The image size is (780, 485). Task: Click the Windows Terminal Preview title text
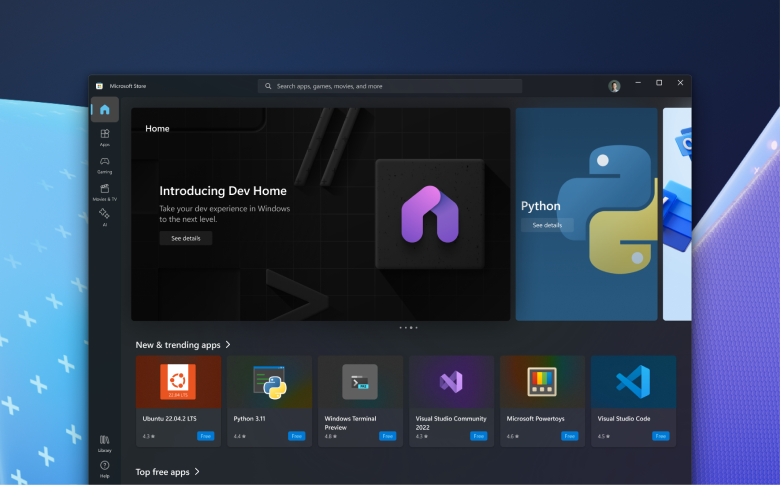point(350,423)
